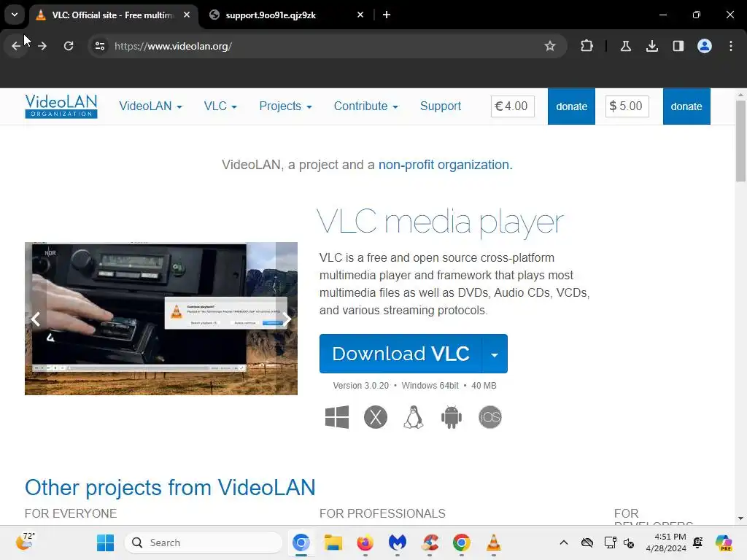Expand the Download VLC platform dropdown arrow
Image resolution: width=747 pixels, height=560 pixels.
pyautogui.click(x=495, y=354)
